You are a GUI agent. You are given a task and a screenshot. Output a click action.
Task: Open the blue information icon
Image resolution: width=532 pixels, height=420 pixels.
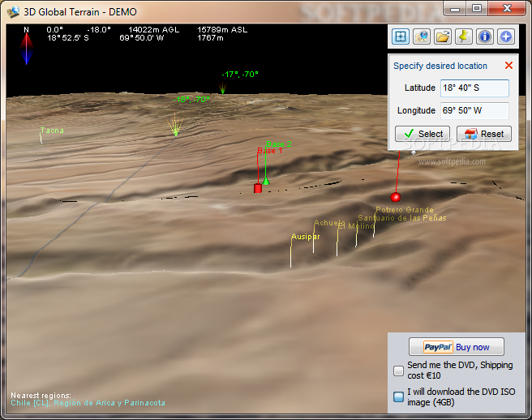[x=485, y=36]
